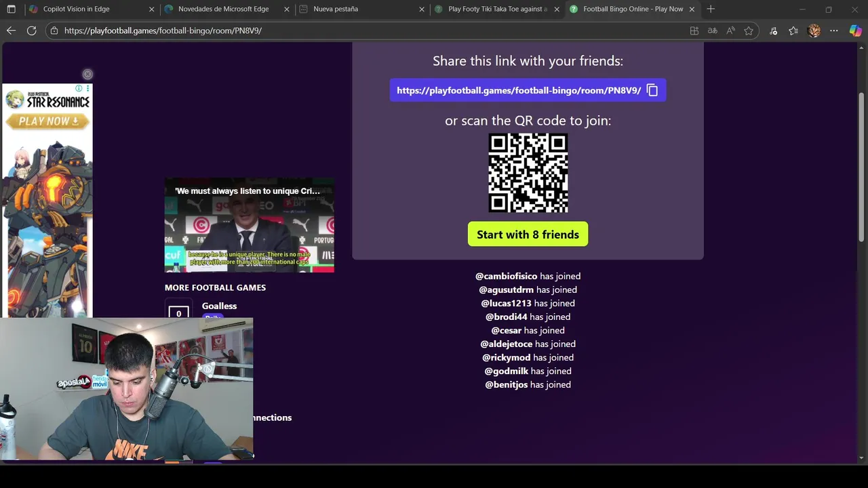Click @godmilk has joined entry
The image size is (868, 488).
pyautogui.click(x=528, y=371)
